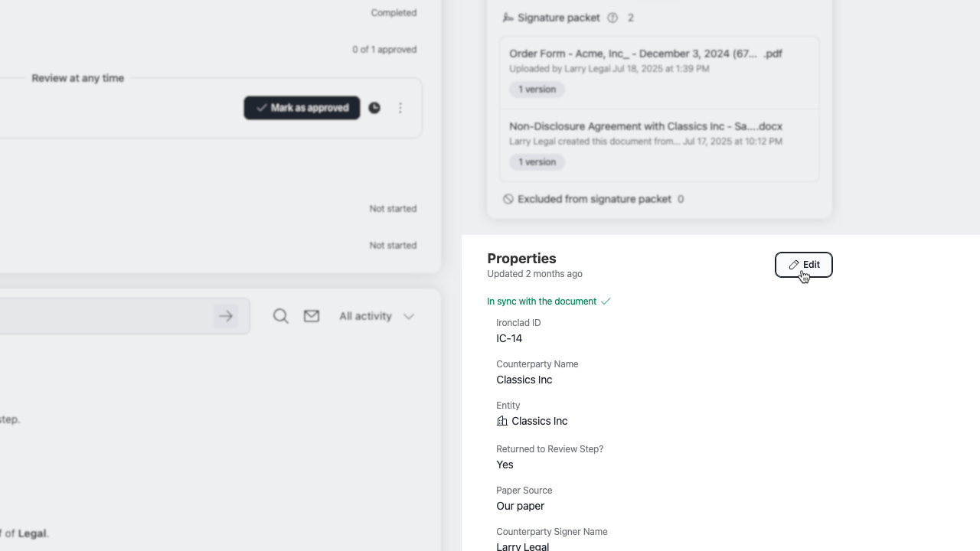The image size is (980, 551).
Task: Click the search magnifier icon in activity
Action: 281,316
